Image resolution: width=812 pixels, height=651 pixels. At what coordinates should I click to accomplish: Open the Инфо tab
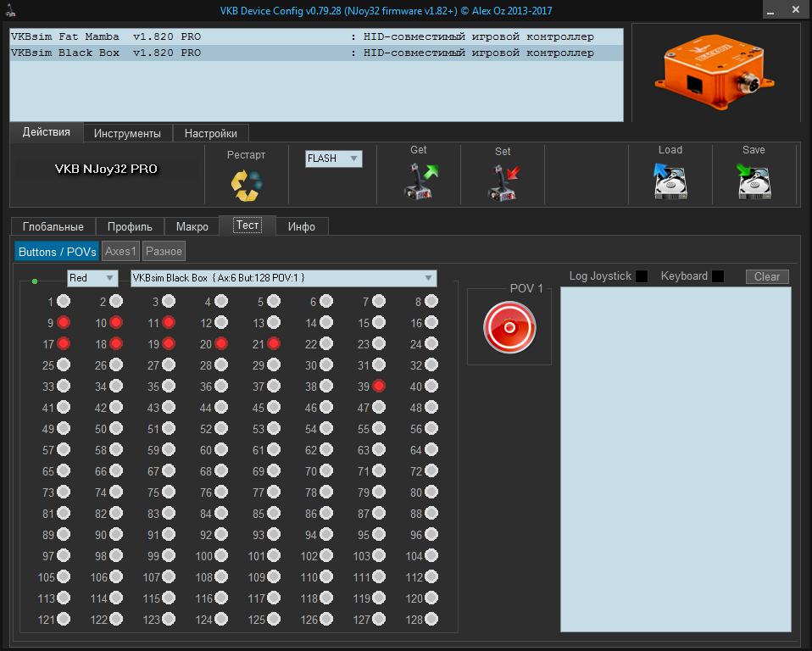click(x=302, y=226)
